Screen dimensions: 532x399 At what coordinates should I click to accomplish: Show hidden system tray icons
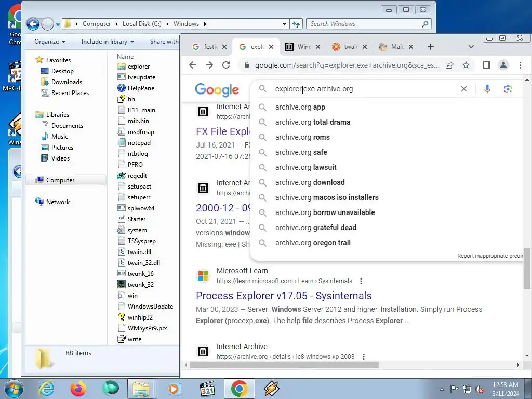click(x=442, y=389)
